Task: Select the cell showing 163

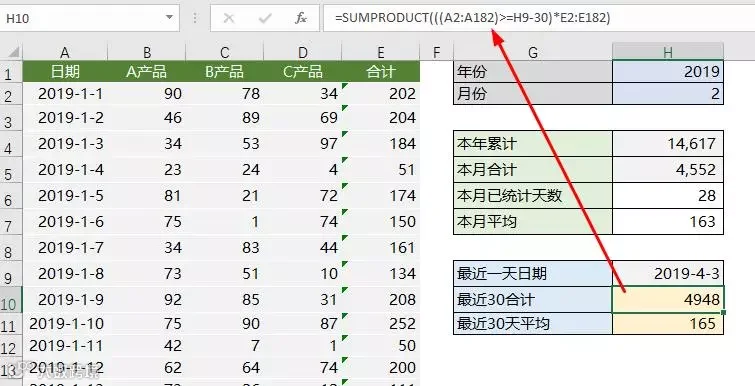Action: pos(668,221)
